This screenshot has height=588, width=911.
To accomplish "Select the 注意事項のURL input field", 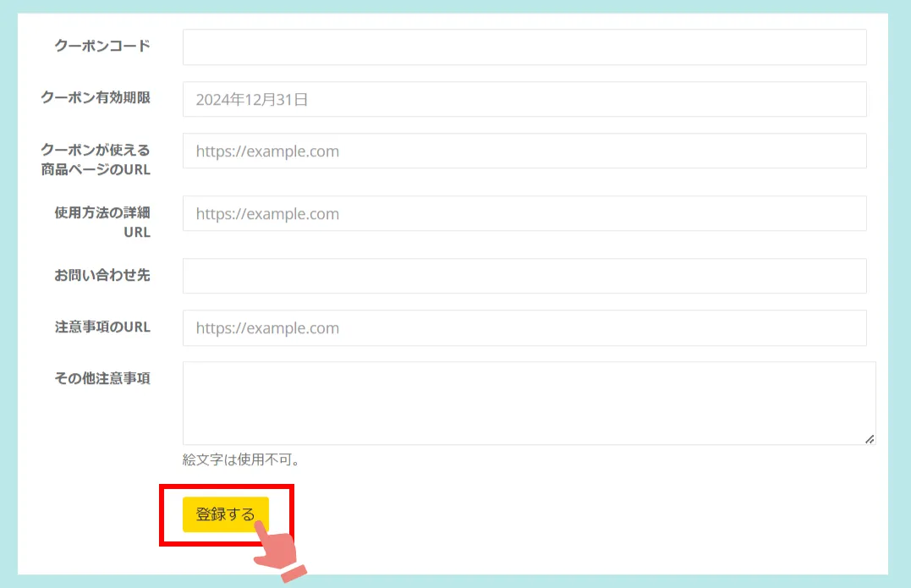I will [x=524, y=328].
